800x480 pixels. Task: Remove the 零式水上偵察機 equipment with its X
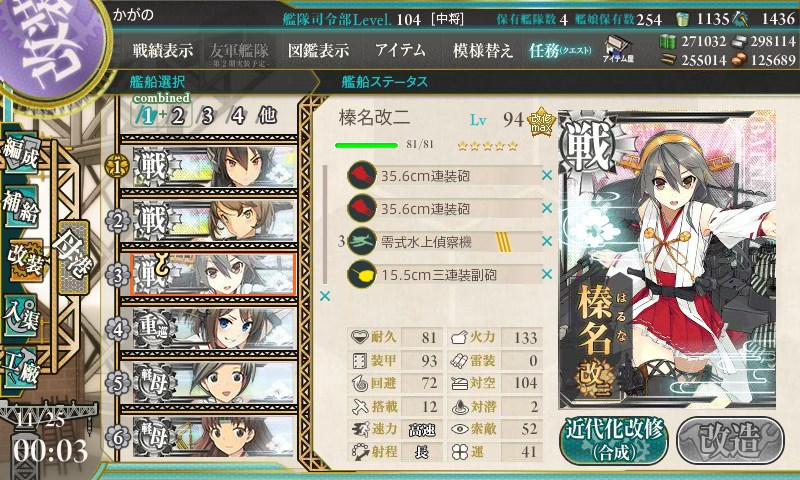(x=546, y=241)
